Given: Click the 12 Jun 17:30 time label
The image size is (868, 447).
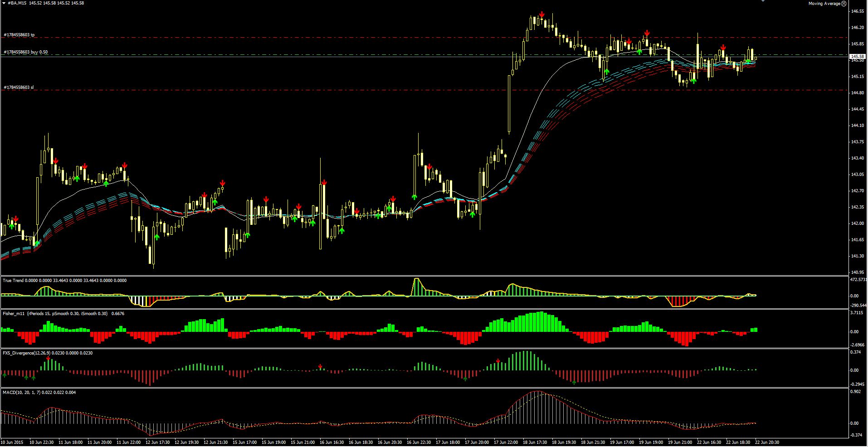Looking at the screenshot, I should (x=158, y=442).
